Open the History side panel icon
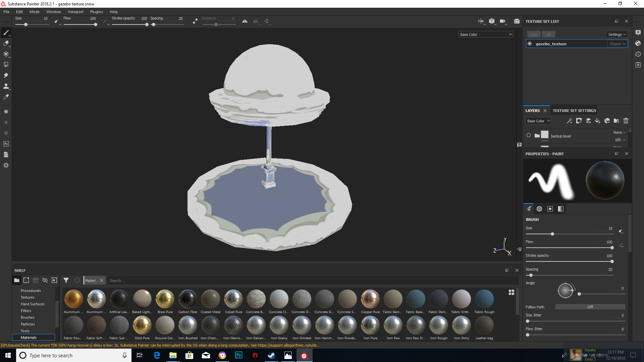The width and height of the screenshot is (644, 362). tap(638, 54)
